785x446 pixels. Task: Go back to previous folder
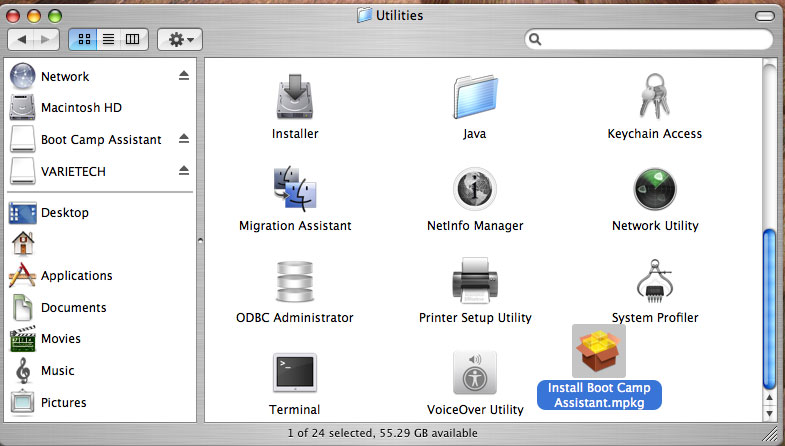pyautogui.click(x=22, y=39)
